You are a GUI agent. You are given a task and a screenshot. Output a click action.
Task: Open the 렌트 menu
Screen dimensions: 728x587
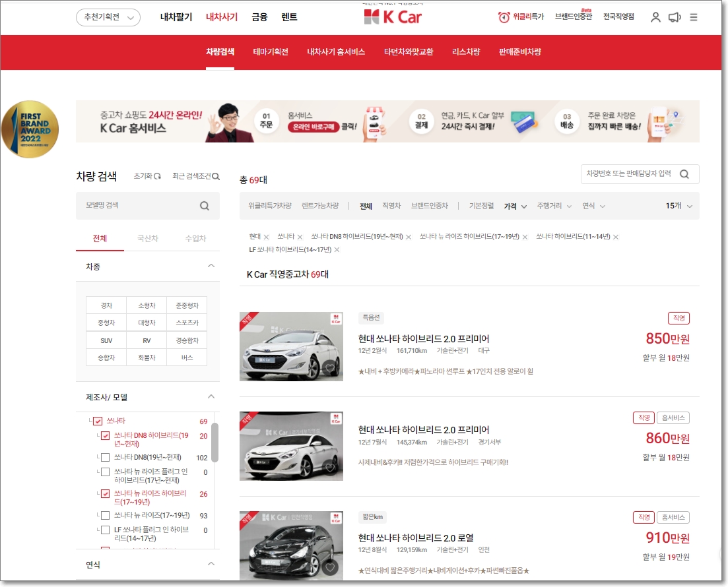click(289, 17)
